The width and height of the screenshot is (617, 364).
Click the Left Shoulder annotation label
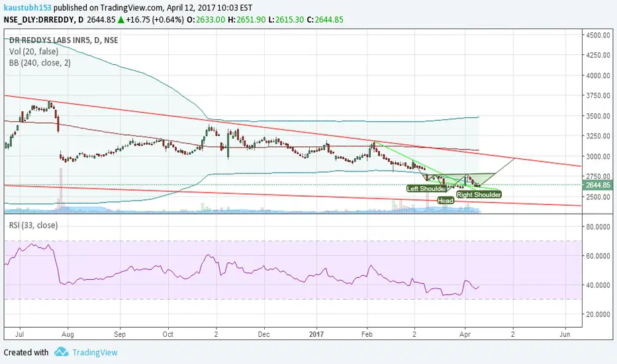click(426, 189)
